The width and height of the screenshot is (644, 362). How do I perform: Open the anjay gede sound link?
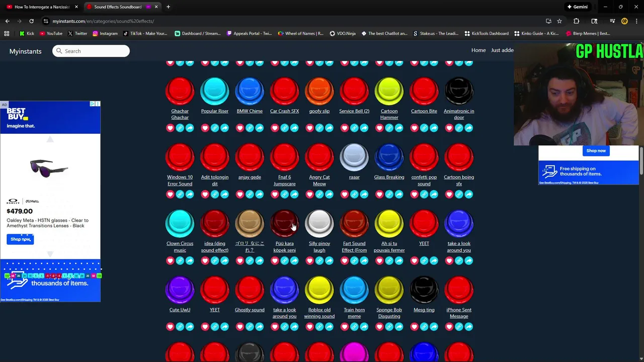click(x=250, y=177)
